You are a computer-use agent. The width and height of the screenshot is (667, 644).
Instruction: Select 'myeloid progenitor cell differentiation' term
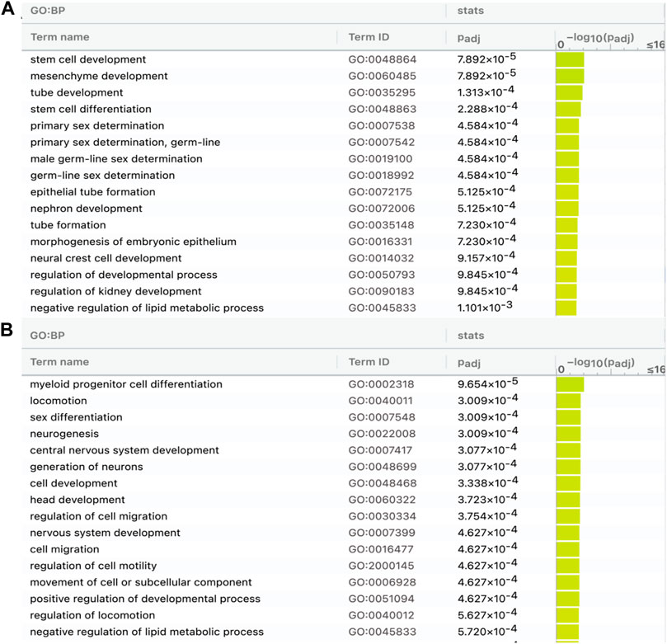pyautogui.click(x=126, y=384)
